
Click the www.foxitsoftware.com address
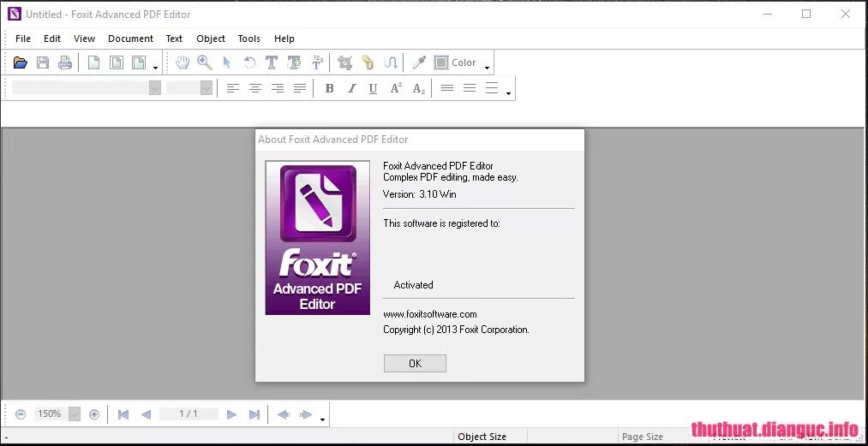pyautogui.click(x=430, y=314)
